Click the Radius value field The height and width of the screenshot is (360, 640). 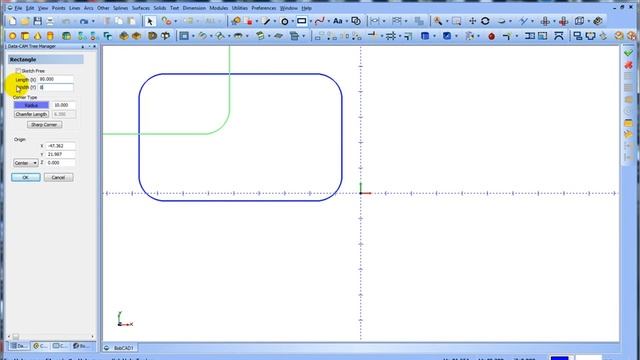point(64,105)
